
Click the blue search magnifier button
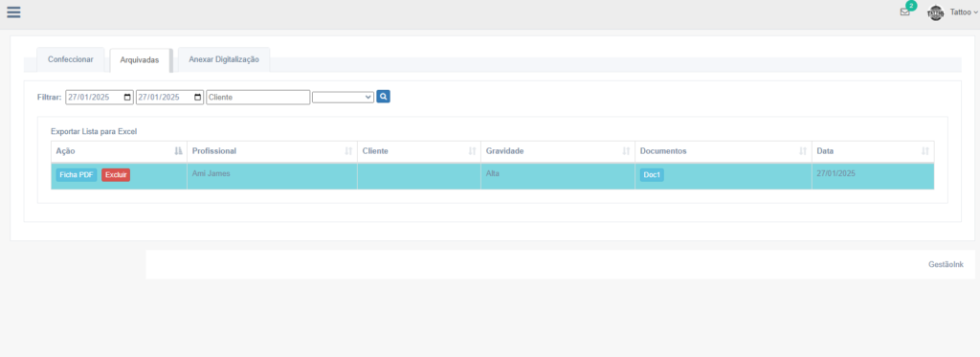(383, 97)
